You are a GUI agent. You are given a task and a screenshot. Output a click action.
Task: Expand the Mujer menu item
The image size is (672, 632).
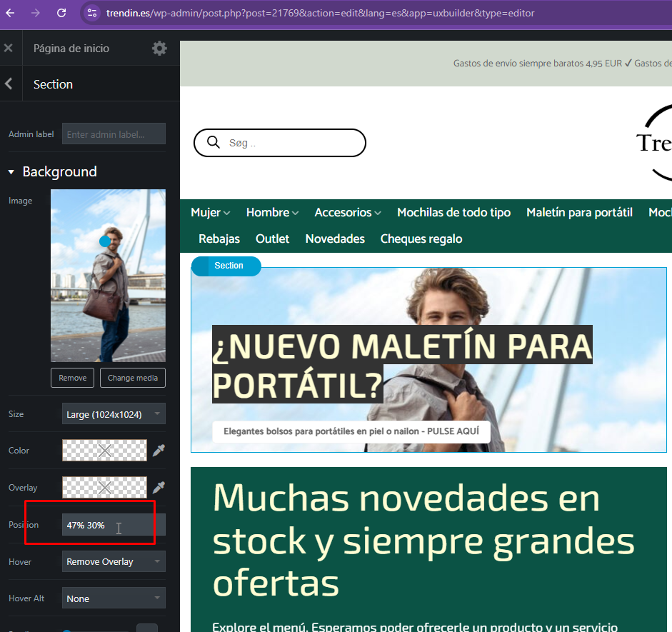(210, 213)
